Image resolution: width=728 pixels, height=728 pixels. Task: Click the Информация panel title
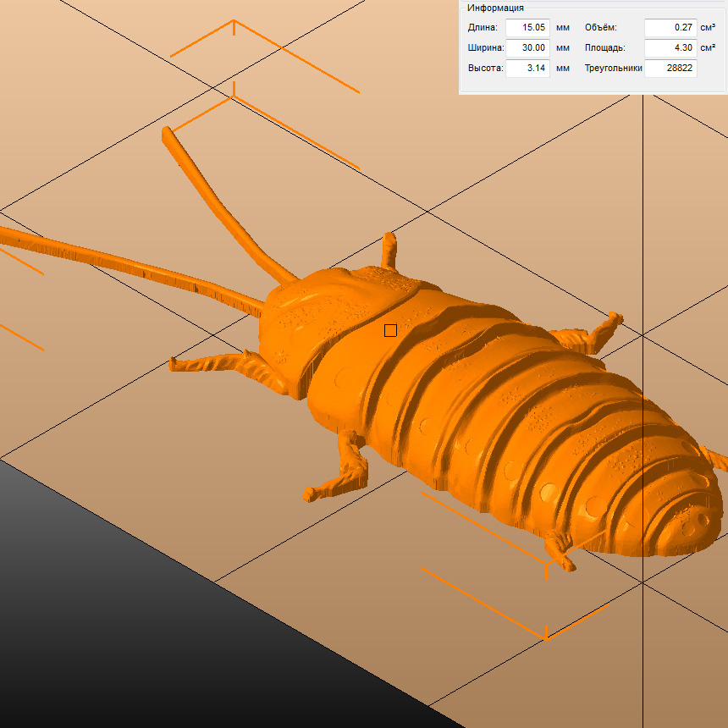coord(495,8)
